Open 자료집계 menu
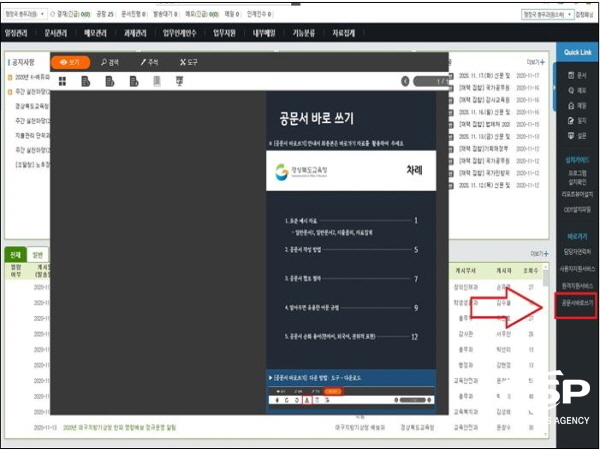The height and width of the screenshot is (450, 600). [x=344, y=33]
